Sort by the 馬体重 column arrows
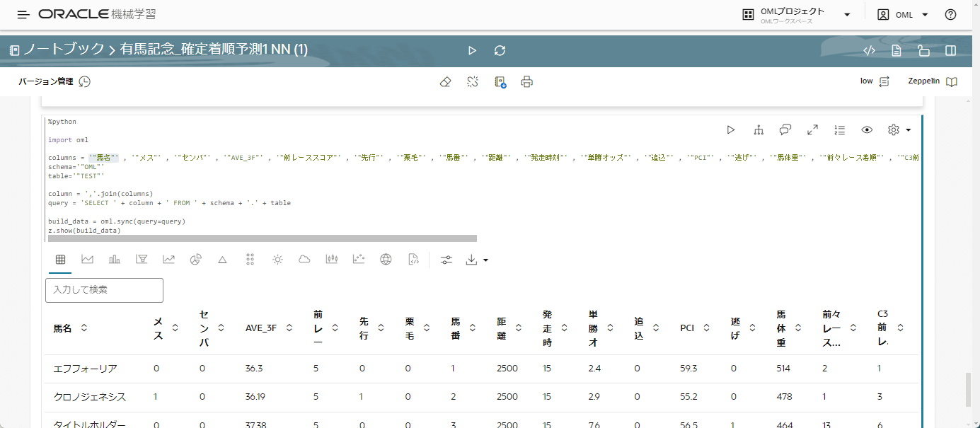Image resolution: width=980 pixels, height=428 pixels. 798,328
